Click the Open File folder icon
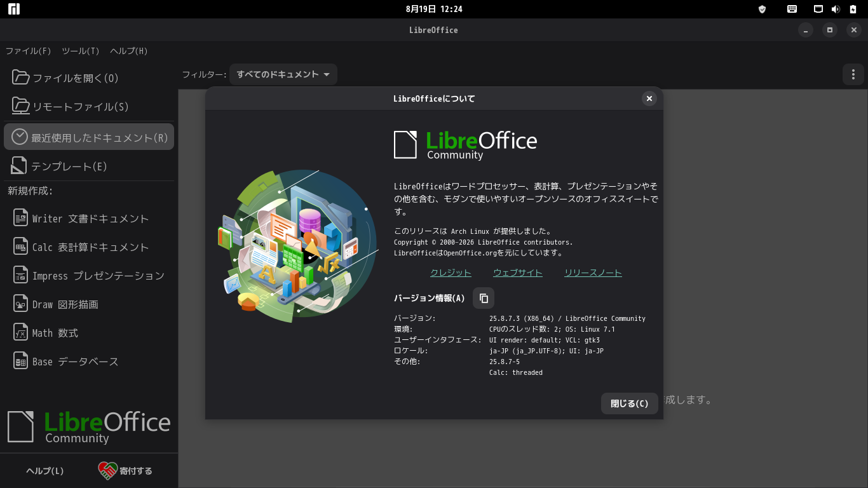This screenshot has height=488, width=868. pos(20,78)
